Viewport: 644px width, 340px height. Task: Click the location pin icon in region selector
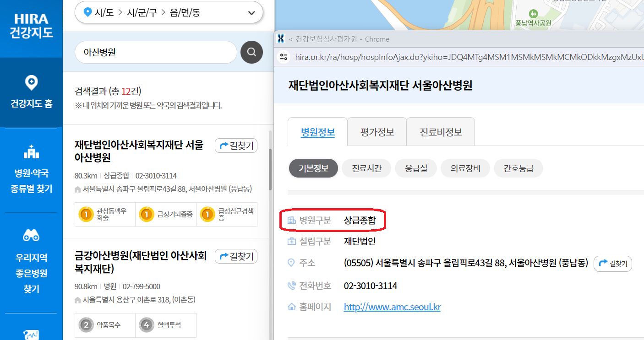(x=87, y=12)
